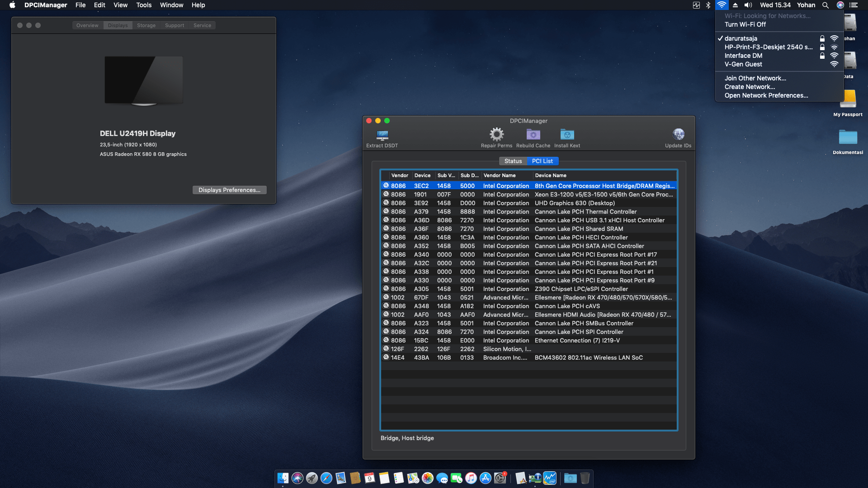Viewport: 868px width, 488px height.
Task: Click the Update IDs globe icon
Action: click(x=678, y=135)
